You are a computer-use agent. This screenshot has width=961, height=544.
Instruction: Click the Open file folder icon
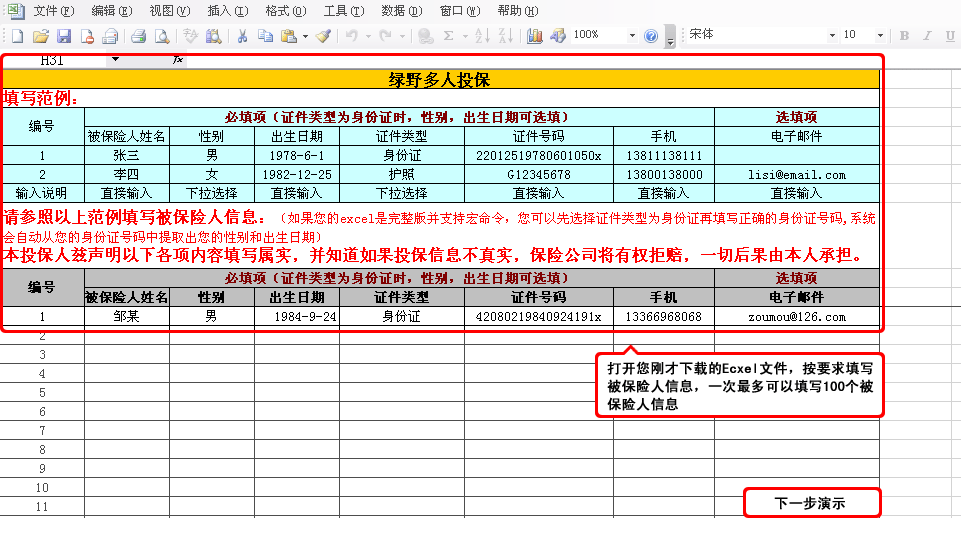click(x=40, y=36)
